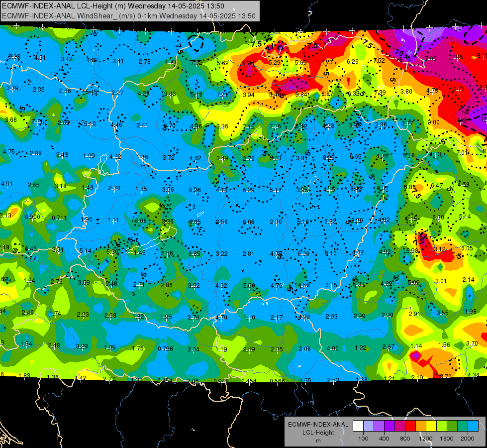Click the white legend swatch
Screen dimensions: 487x448
pyautogui.click(x=358, y=426)
